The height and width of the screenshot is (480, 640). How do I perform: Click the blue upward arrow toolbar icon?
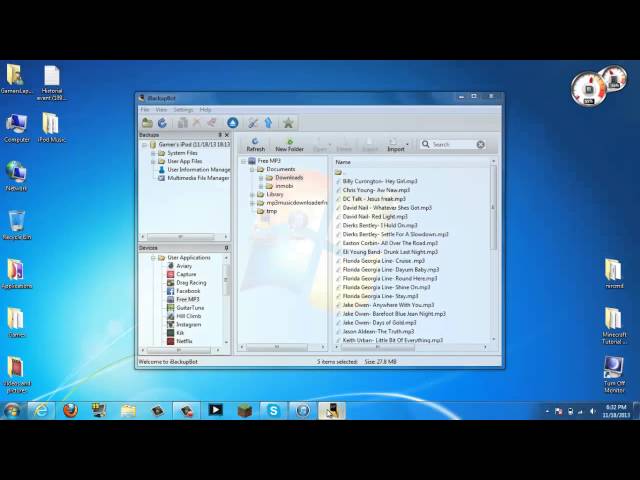pyautogui.click(x=269, y=123)
